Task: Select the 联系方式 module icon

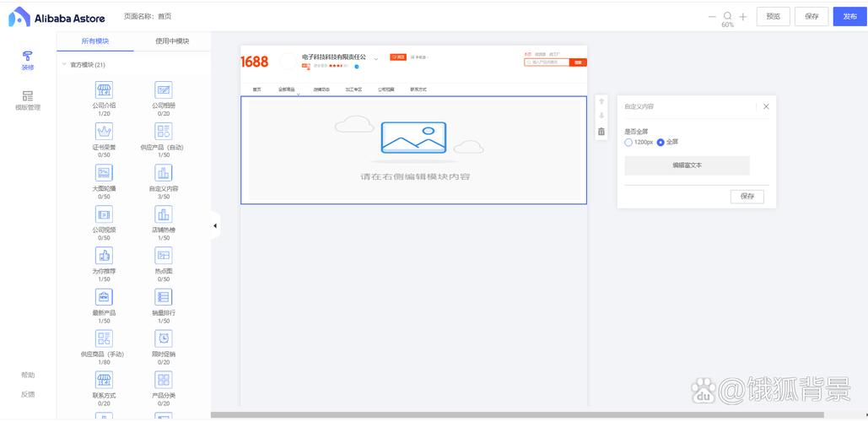Action: 104,380
